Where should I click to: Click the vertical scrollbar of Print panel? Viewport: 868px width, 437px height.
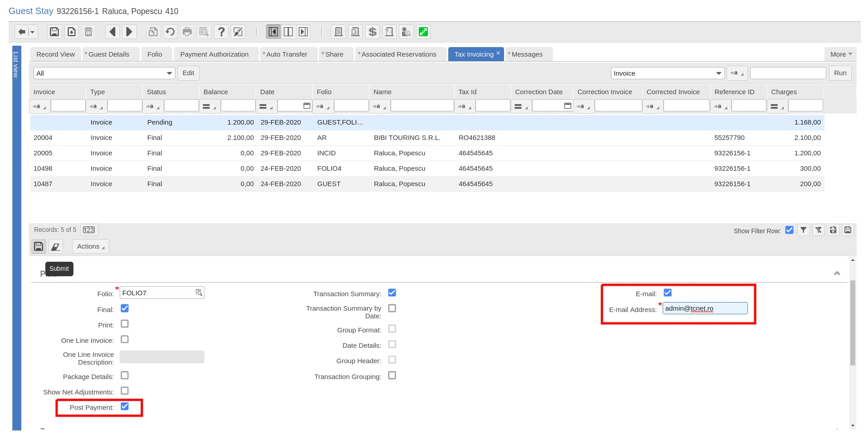853,322
